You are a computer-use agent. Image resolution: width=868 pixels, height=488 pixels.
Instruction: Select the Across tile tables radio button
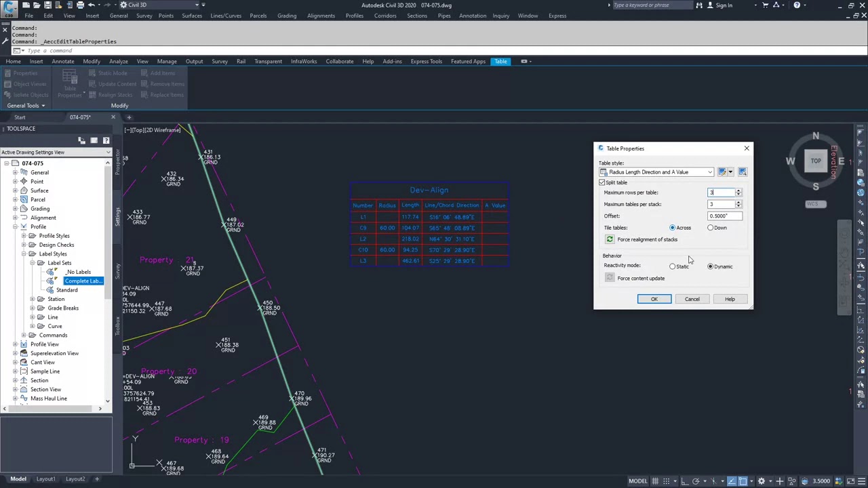pos(672,228)
